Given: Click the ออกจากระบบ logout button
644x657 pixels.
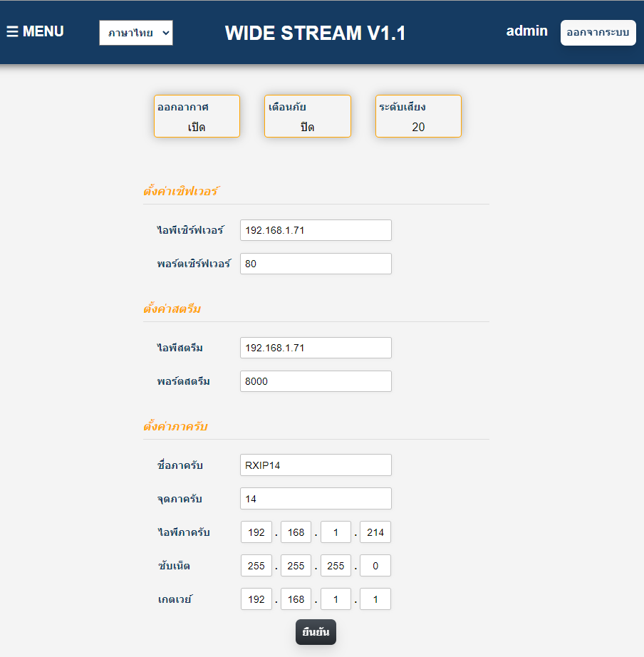Looking at the screenshot, I should point(598,33).
